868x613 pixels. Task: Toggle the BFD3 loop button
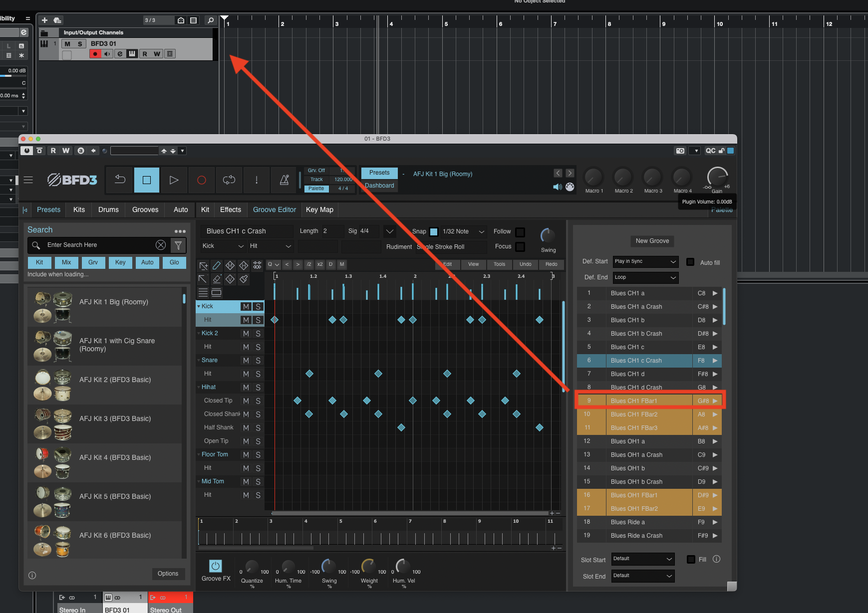[x=229, y=180]
